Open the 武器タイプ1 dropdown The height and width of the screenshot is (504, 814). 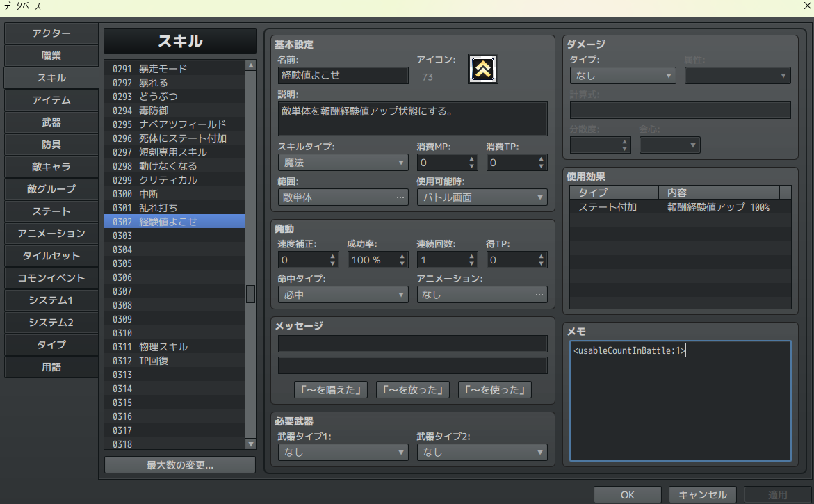(343, 452)
